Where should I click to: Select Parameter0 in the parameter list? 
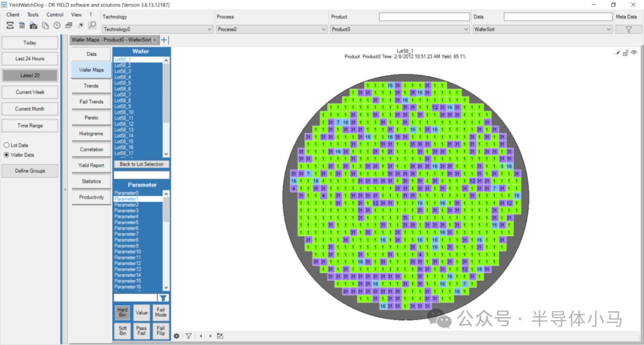coord(138,193)
